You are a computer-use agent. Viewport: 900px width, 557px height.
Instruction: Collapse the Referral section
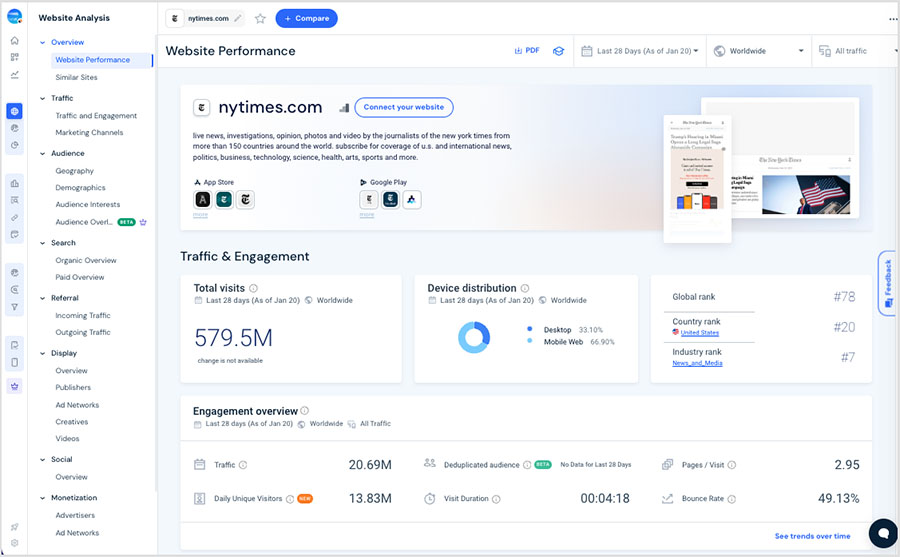coord(42,298)
